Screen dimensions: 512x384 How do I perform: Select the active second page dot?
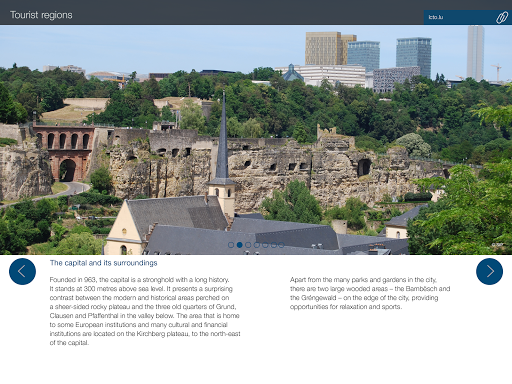click(239, 245)
